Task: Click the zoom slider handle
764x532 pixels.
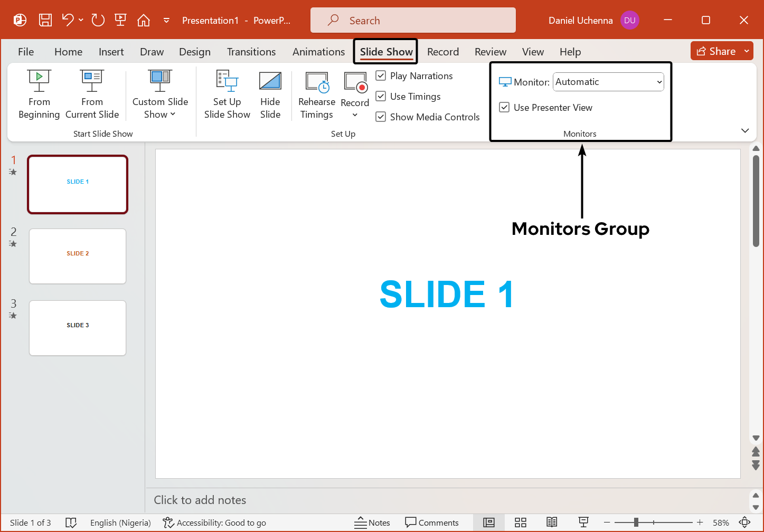Action: 636,522
